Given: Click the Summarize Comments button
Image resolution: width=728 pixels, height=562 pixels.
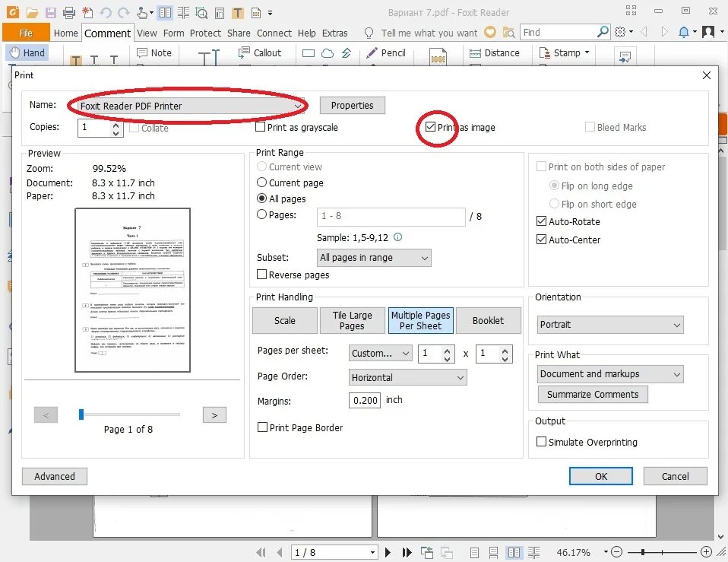Looking at the screenshot, I should pos(593,395).
